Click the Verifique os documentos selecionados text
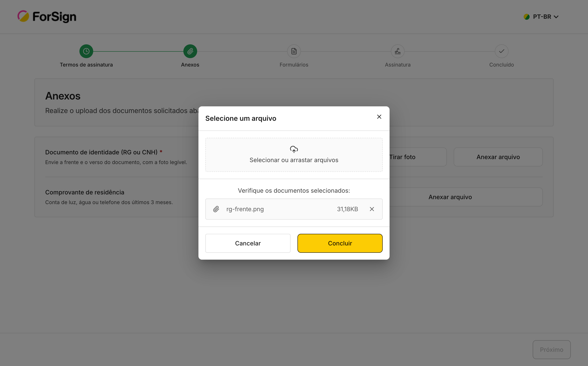 click(x=294, y=191)
